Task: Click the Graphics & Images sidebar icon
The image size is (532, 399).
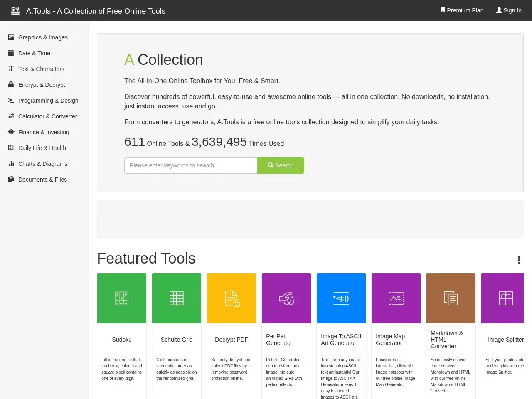Action: (11, 37)
